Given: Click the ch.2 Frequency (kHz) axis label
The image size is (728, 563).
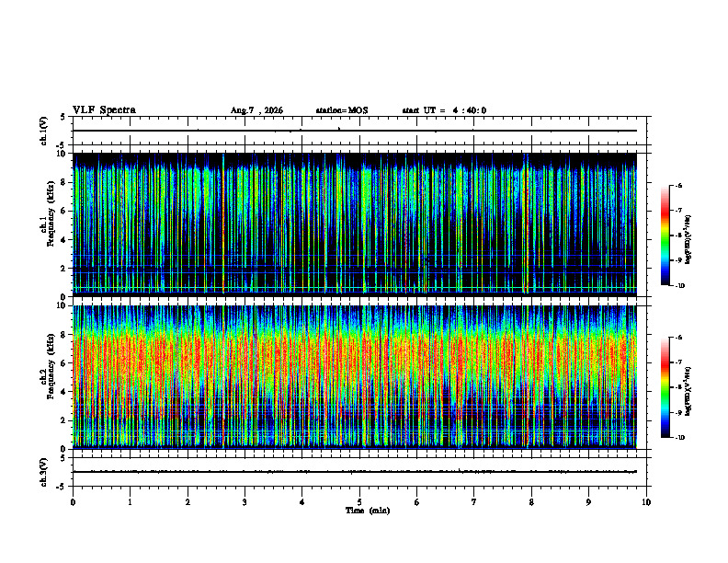Looking at the screenshot, I should (48, 378).
